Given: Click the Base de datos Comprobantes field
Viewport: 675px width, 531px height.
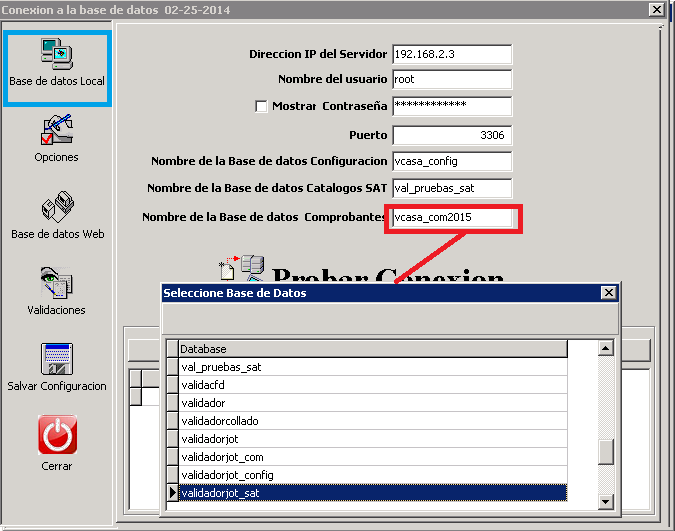Looking at the screenshot, I should click(x=451, y=217).
